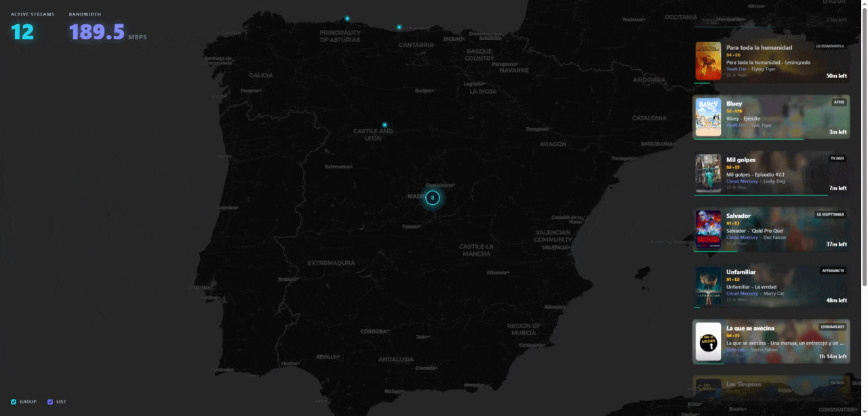
Task: Click the Salvador stream title
Action: click(738, 216)
